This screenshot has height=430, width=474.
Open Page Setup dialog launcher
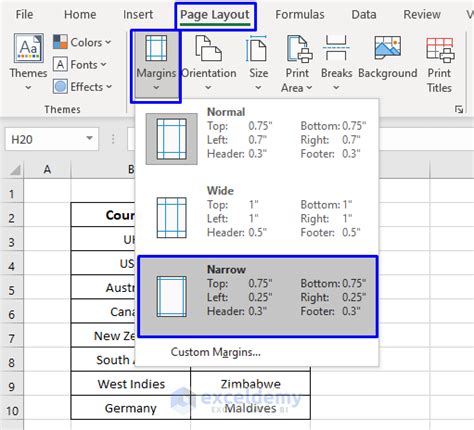pos(459,109)
